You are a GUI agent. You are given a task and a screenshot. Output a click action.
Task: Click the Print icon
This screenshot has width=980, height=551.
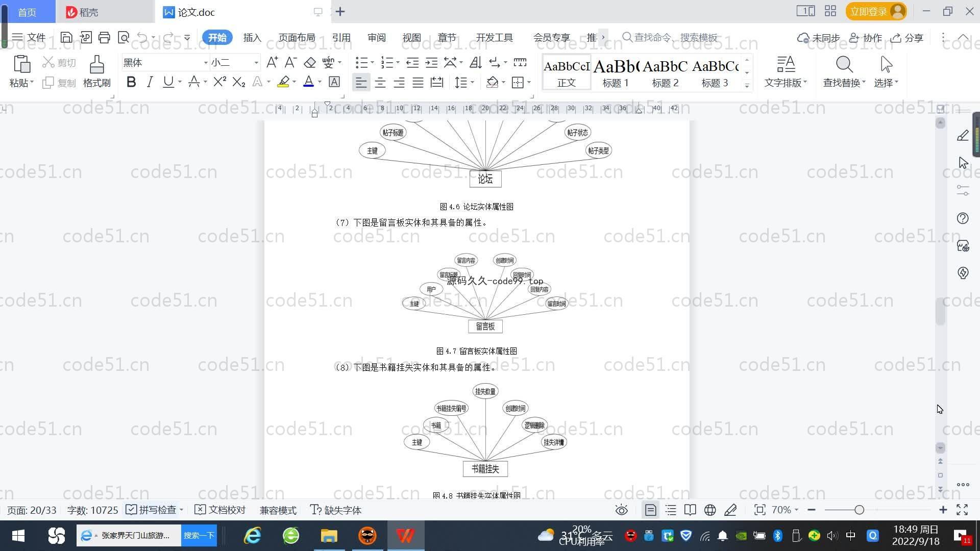104,37
